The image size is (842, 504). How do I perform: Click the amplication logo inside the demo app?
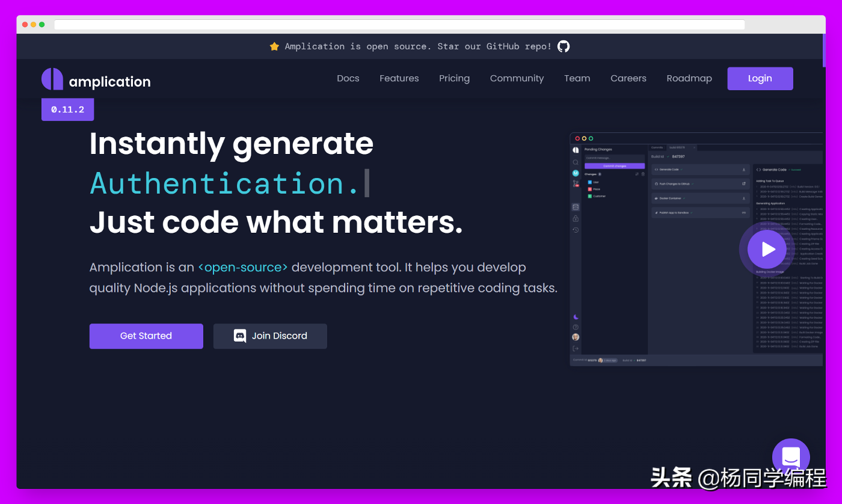point(576,150)
